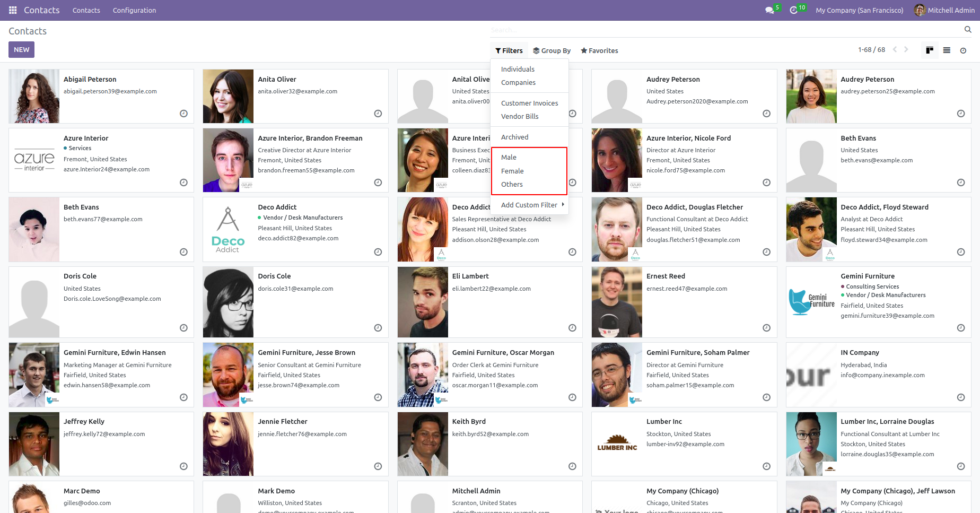Click the Contacts app title
The height and width of the screenshot is (513, 980).
pyautogui.click(x=42, y=10)
